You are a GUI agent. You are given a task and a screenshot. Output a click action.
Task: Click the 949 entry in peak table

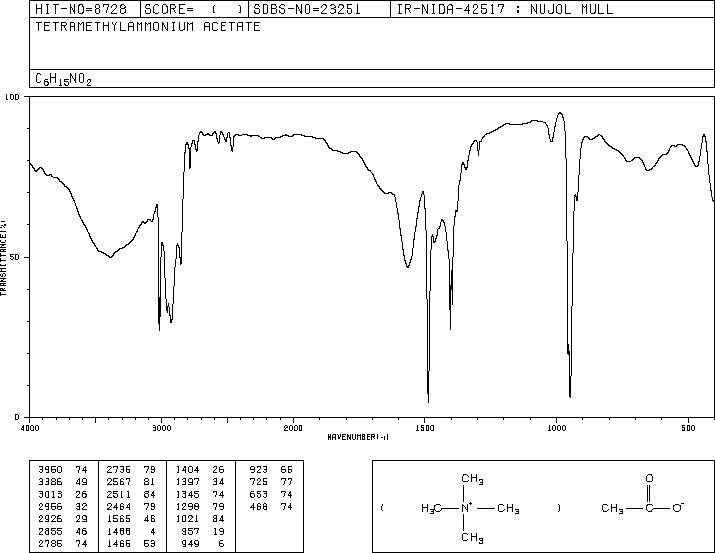click(191, 544)
